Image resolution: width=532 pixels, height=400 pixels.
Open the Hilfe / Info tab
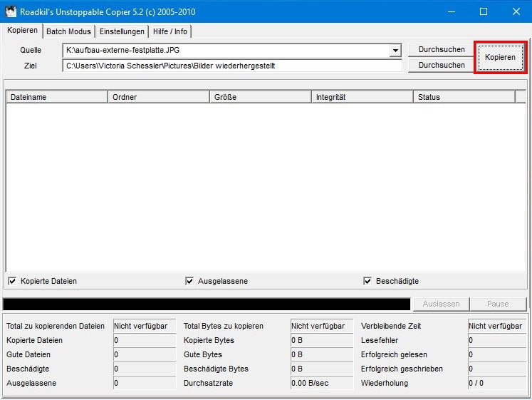coord(170,31)
